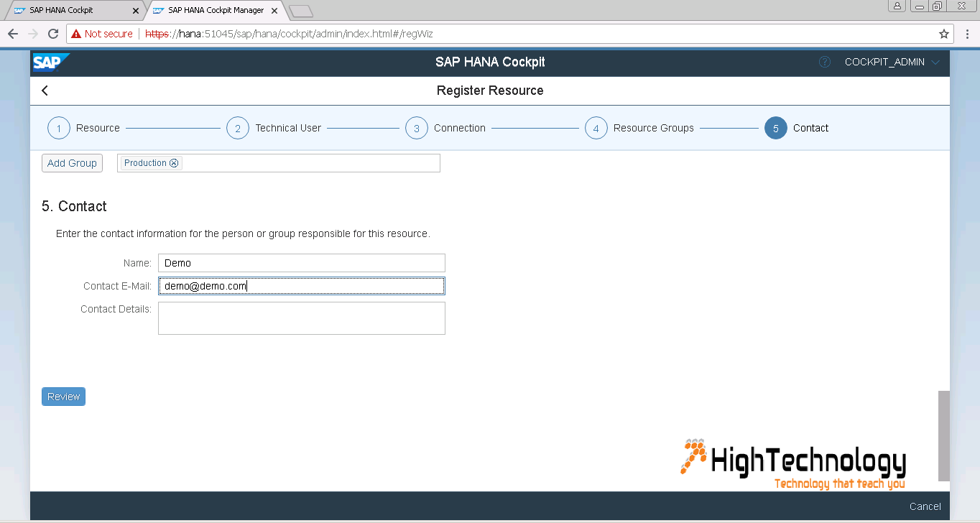Viewport: 980px width, 523px height.
Task: Click the browser forward arrow
Action: point(32,34)
